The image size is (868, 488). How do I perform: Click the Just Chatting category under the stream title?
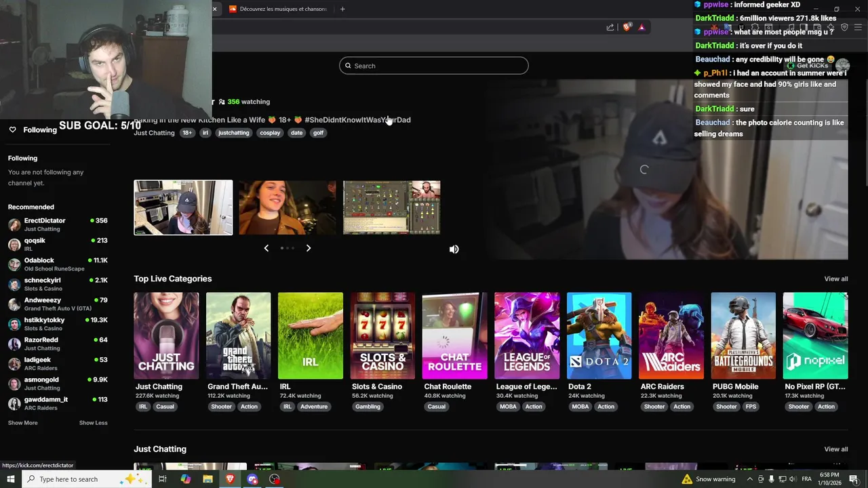(154, 133)
